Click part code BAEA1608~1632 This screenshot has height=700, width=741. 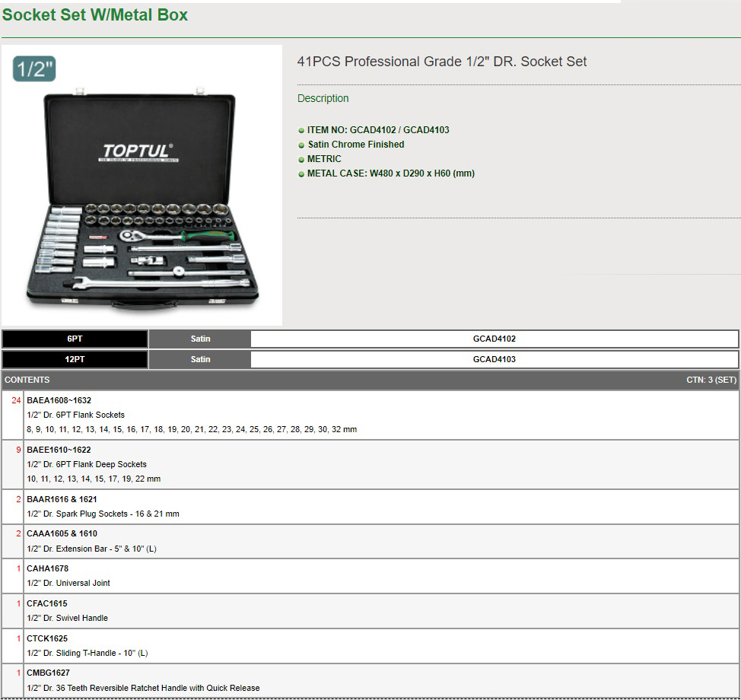(x=59, y=400)
